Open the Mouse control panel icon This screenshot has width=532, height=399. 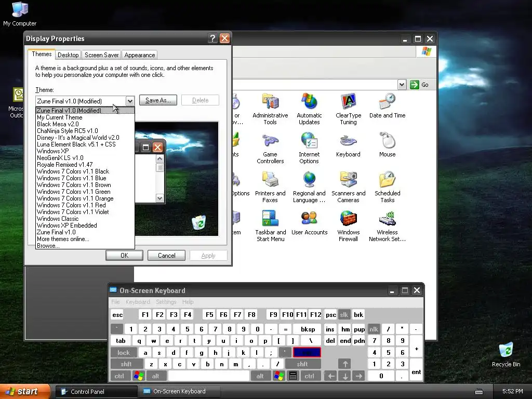(x=388, y=145)
